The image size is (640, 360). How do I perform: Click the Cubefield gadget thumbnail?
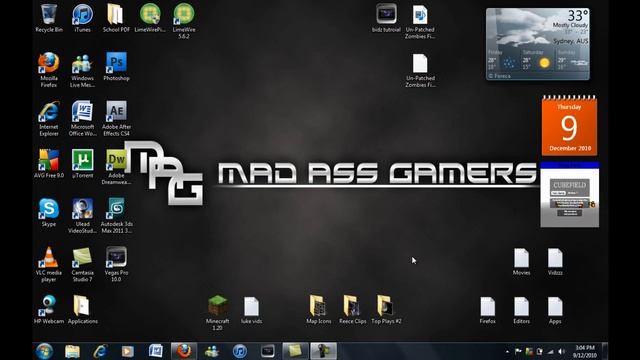[x=570, y=195]
